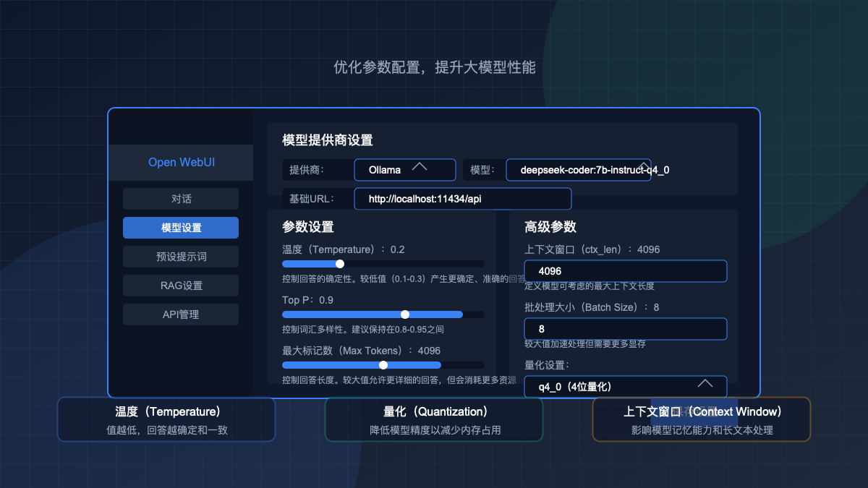Click the 上下文窗口（Context Window） info card
Image resolution: width=868 pixels, height=488 pixels.
(x=702, y=419)
